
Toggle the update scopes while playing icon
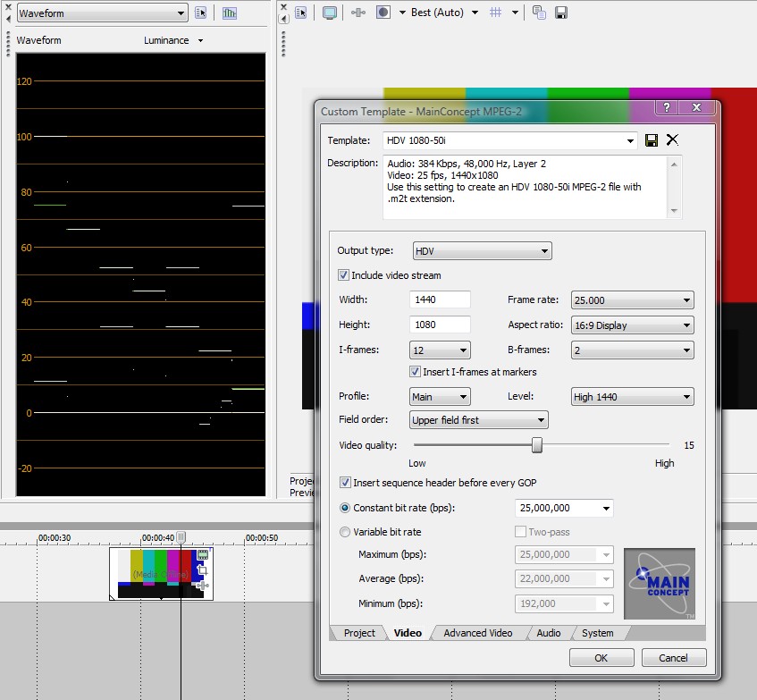pos(230,13)
